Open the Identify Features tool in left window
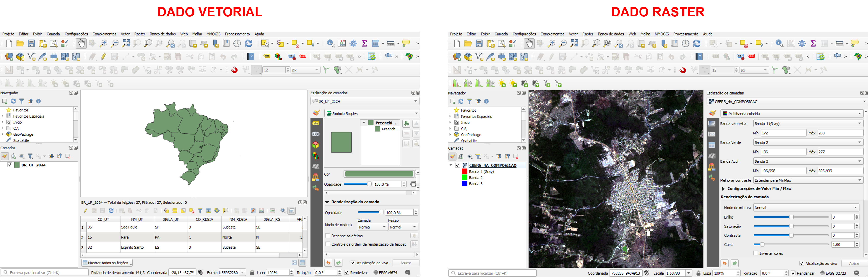Viewport: 868px width, 277px height. click(x=330, y=43)
